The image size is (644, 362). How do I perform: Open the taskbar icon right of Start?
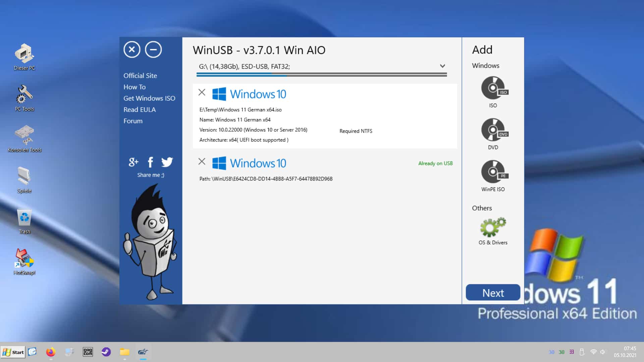pos(32,352)
